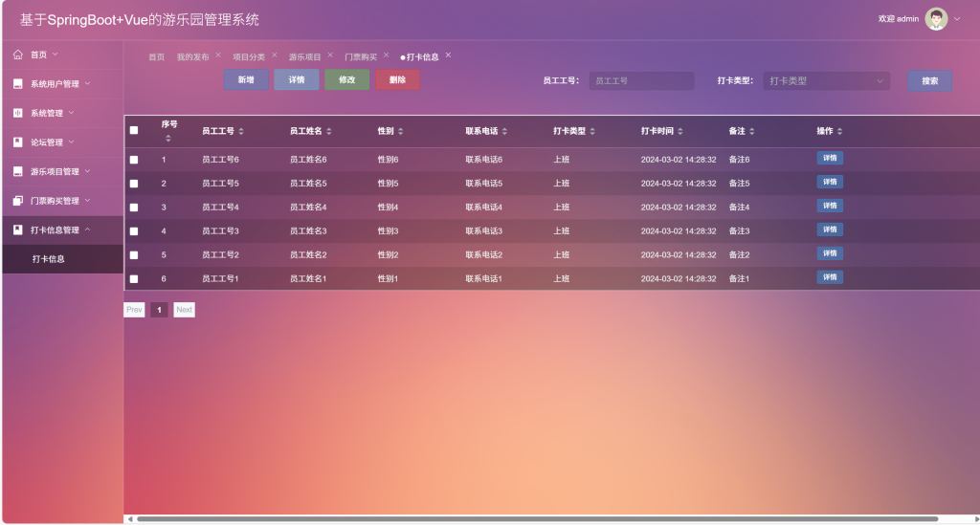This screenshot has height=525, width=980.
Task: Select 打卡信息 submenu item in sidebar
Action: (x=62, y=258)
